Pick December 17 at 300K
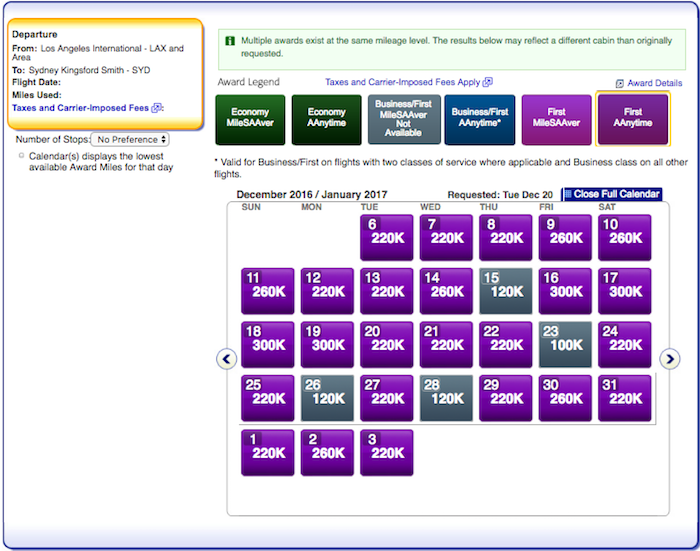The width and height of the screenshot is (700, 551). (x=625, y=291)
